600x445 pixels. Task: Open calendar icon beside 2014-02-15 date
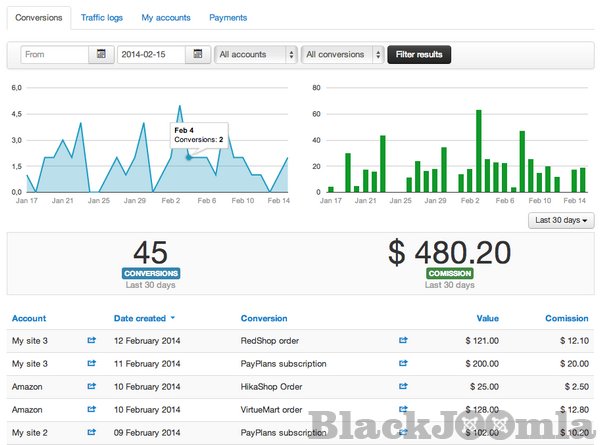[198, 54]
